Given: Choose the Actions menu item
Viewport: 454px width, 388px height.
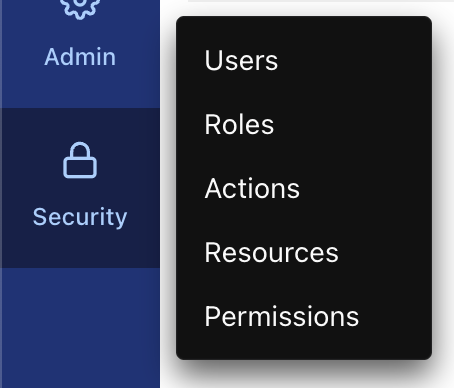Looking at the screenshot, I should (252, 188).
